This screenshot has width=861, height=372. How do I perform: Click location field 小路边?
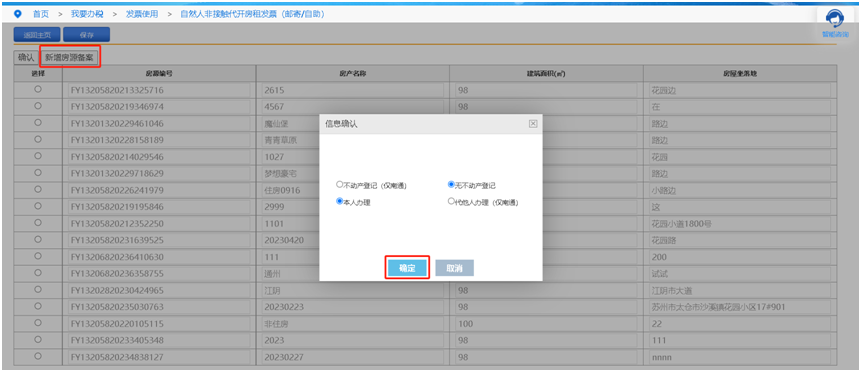[740, 190]
